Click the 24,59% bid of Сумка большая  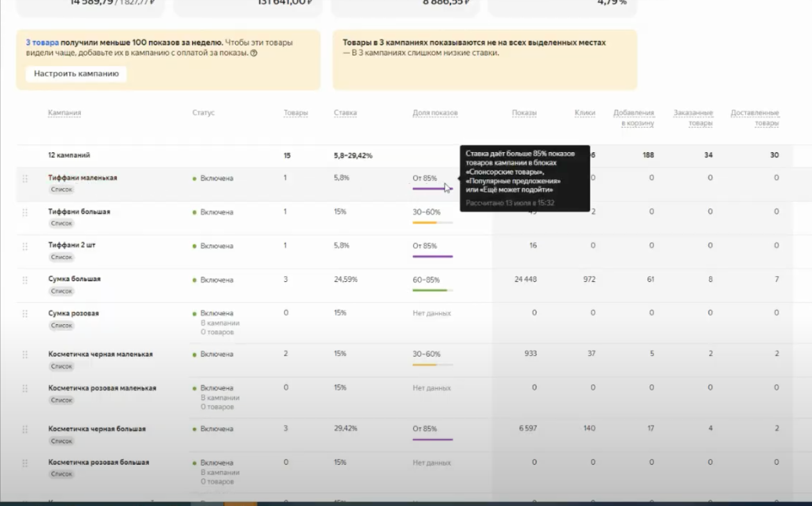(x=346, y=279)
